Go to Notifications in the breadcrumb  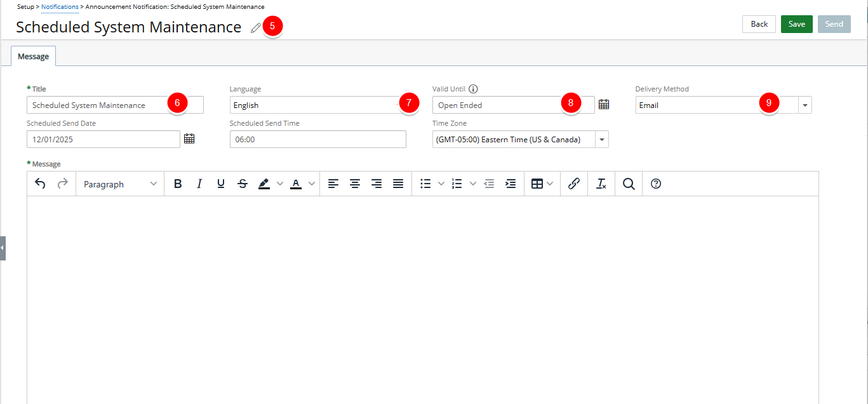[60, 6]
